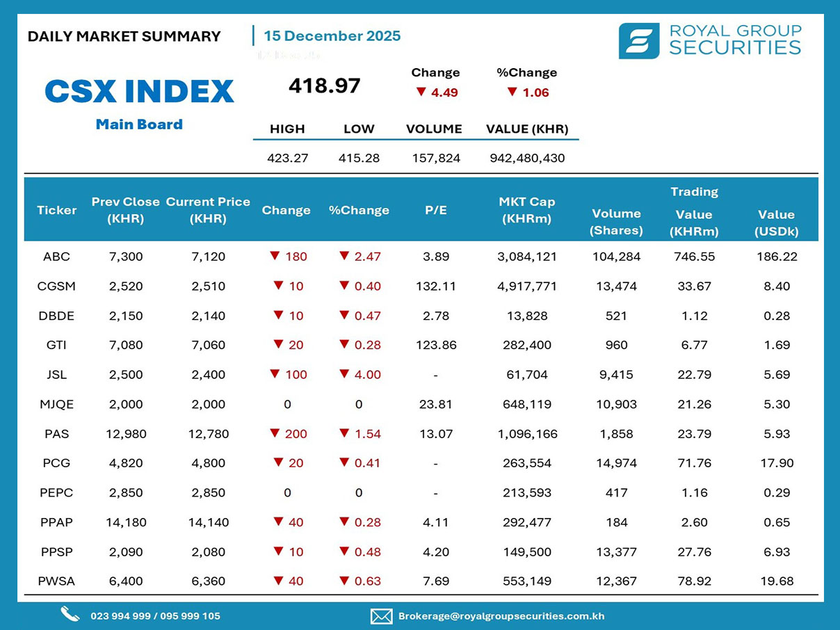Click the phone handset icon in footer
Viewport: 840px width, 630px height.
(70, 614)
